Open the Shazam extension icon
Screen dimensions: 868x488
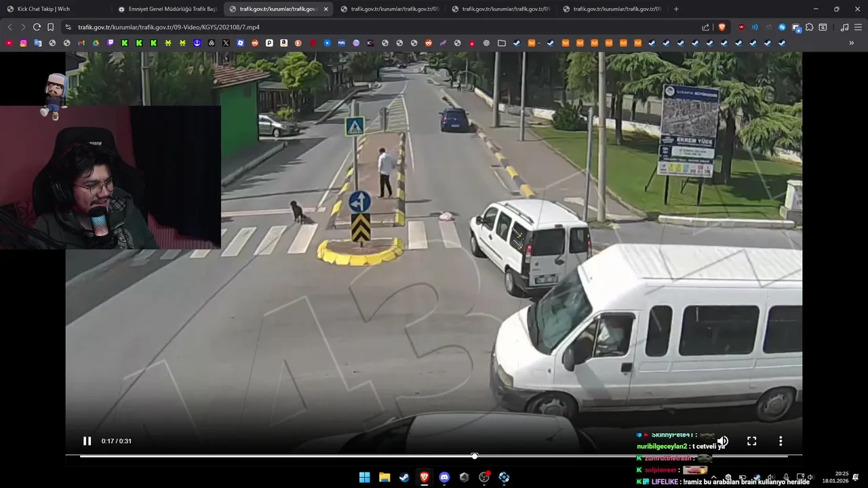tap(782, 27)
